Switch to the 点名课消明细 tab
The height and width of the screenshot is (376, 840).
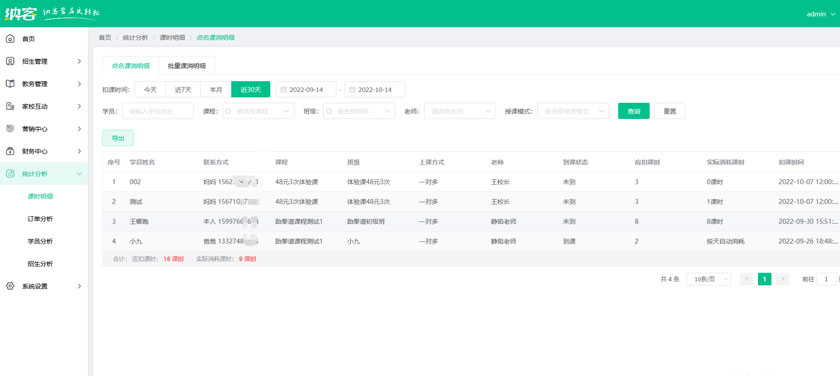click(131, 66)
